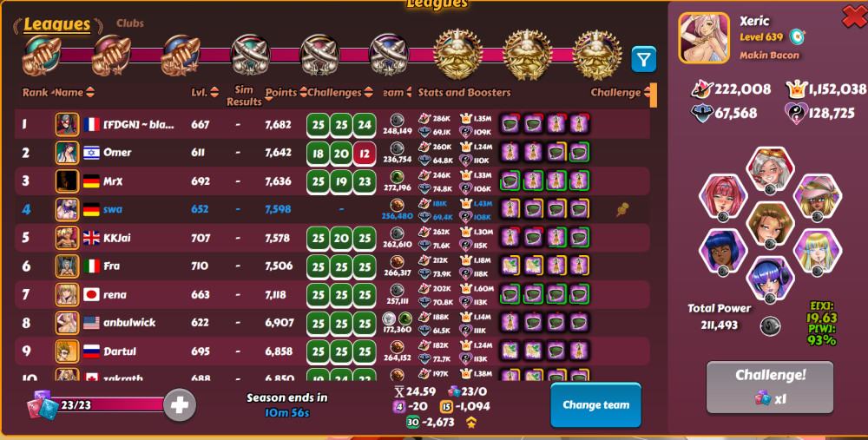Click the Challenge! x1 button
This screenshot has height=440, width=868.
click(x=769, y=387)
